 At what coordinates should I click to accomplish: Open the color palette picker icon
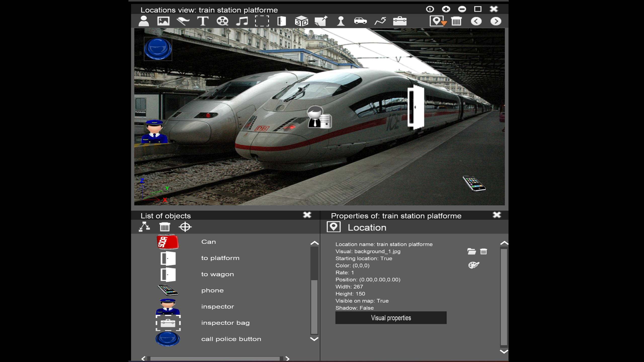pos(474,265)
